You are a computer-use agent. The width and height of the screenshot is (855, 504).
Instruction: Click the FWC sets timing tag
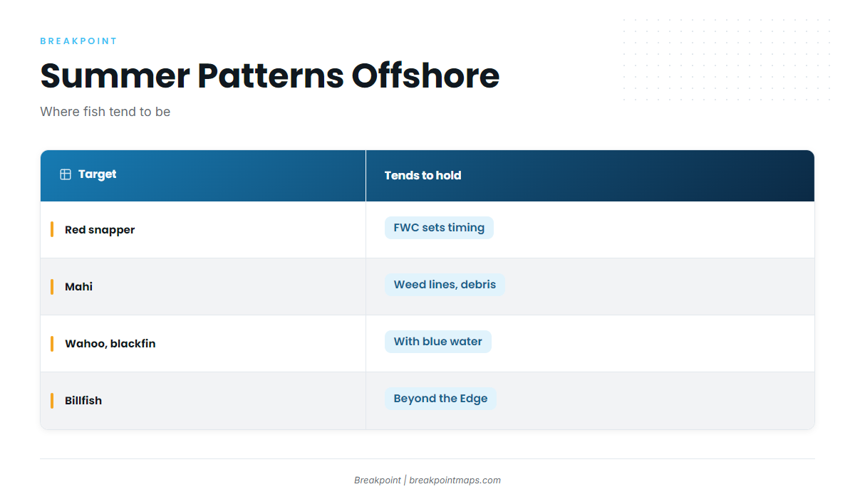pyautogui.click(x=439, y=228)
